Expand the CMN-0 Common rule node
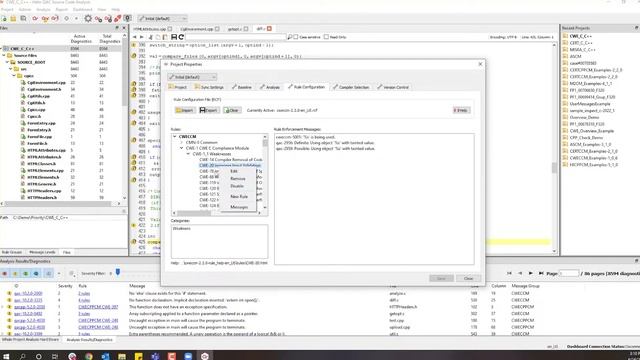 pyautogui.click(x=182, y=142)
